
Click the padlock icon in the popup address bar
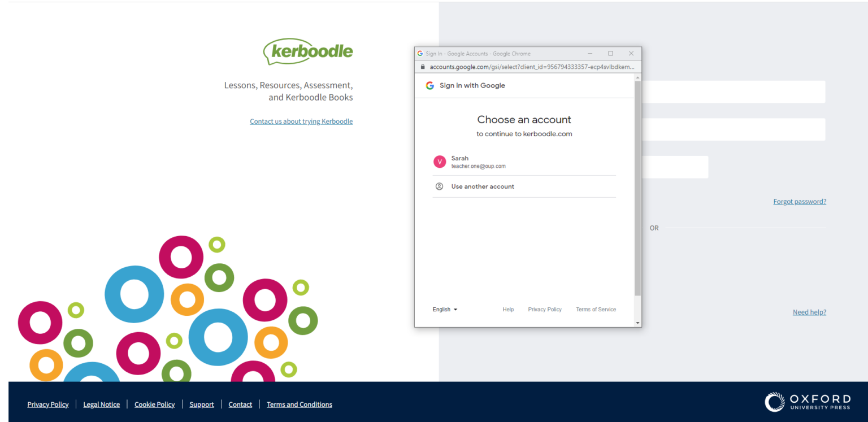[422, 67]
